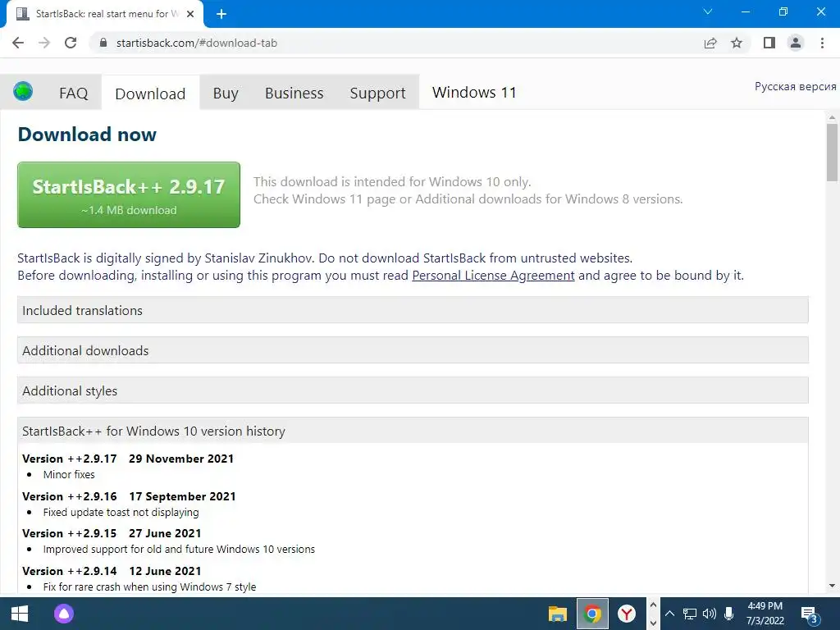This screenshot has height=630, width=840.
Task: Click the 'Download now' heading
Action: pyautogui.click(x=87, y=134)
